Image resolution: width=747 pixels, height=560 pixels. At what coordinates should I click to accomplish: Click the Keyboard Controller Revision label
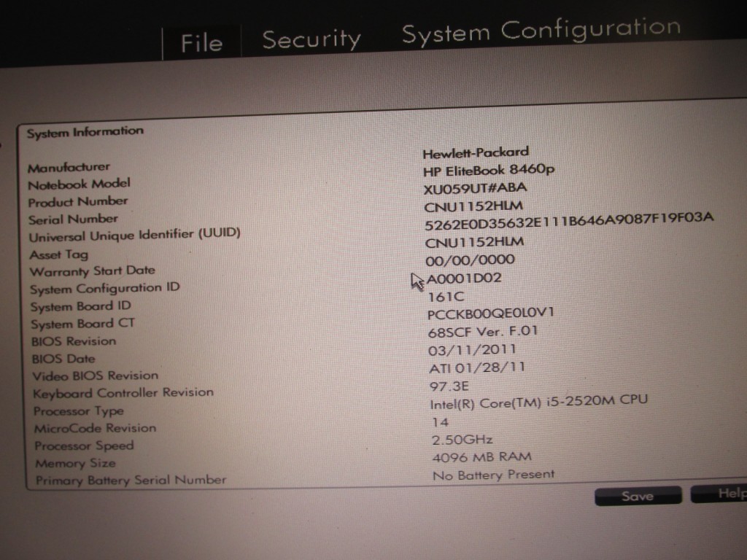pyautogui.click(x=123, y=393)
